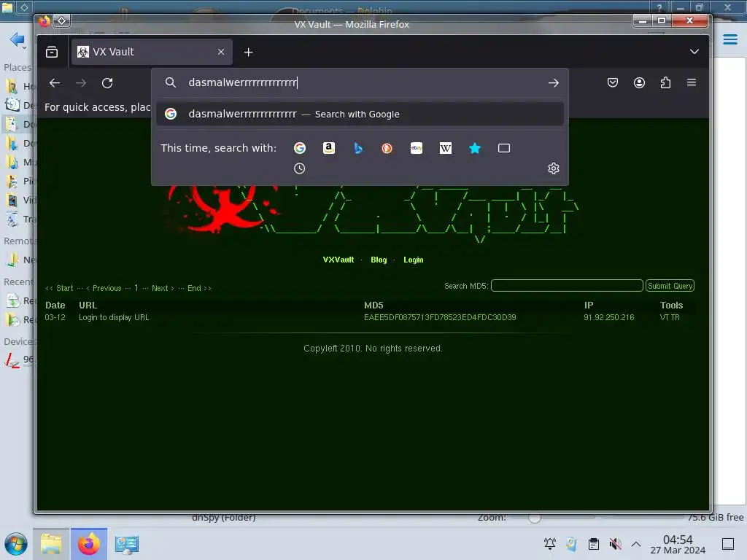
Task: Click the Dolphin title bar help button
Action: click(x=659, y=7)
